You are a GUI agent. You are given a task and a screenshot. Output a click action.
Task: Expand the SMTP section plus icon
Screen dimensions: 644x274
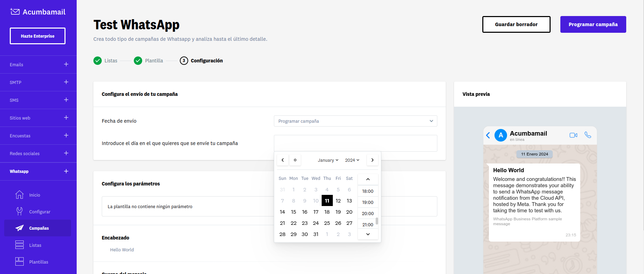tap(66, 82)
